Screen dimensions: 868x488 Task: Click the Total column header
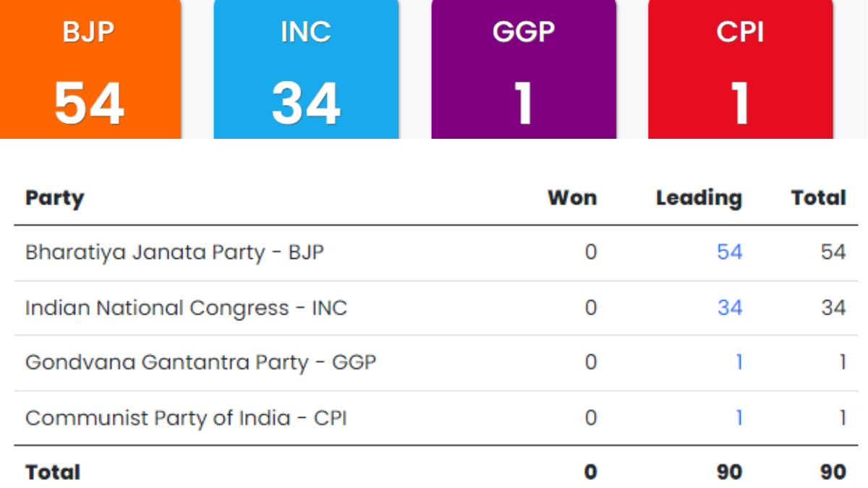pyautogui.click(x=818, y=198)
